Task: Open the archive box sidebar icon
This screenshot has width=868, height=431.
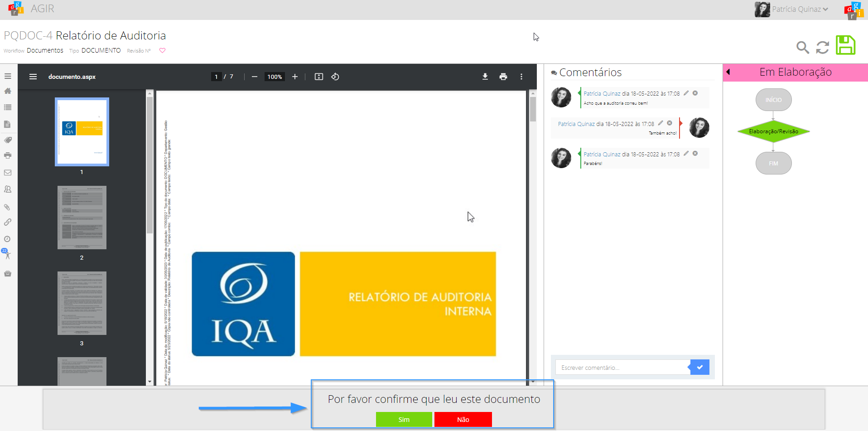Action: pyautogui.click(x=8, y=274)
